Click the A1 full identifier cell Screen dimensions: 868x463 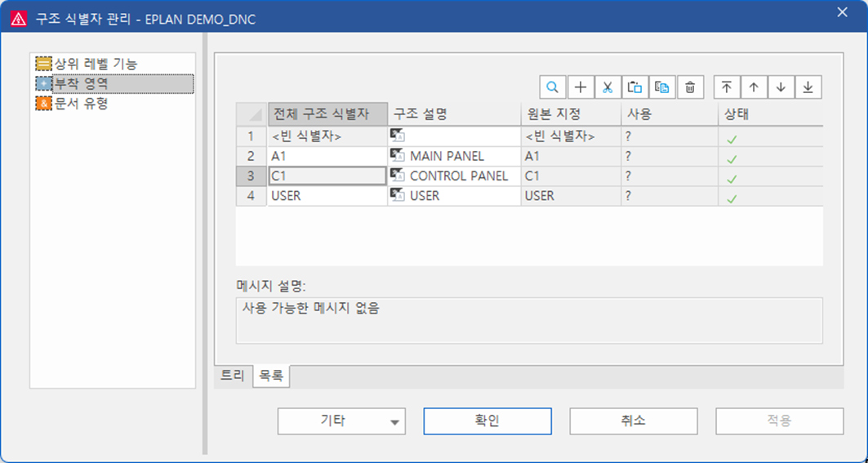pyautogui.click(x=327, y=156)
